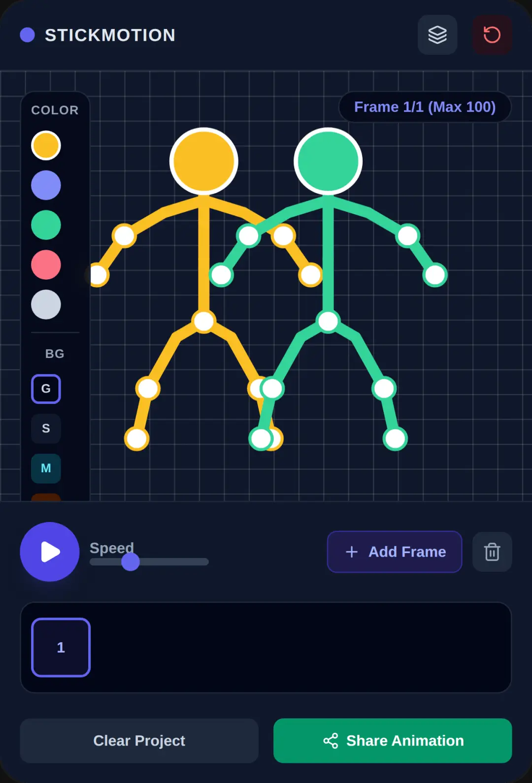Screen dimensions: 532x783
Task: Click the STICKMOTION title
Action: [x=110, y=35]
